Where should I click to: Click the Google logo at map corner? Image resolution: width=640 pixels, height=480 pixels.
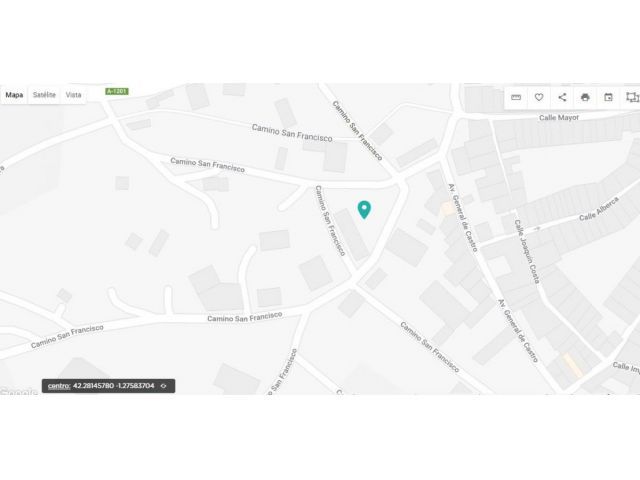(19, 391)
